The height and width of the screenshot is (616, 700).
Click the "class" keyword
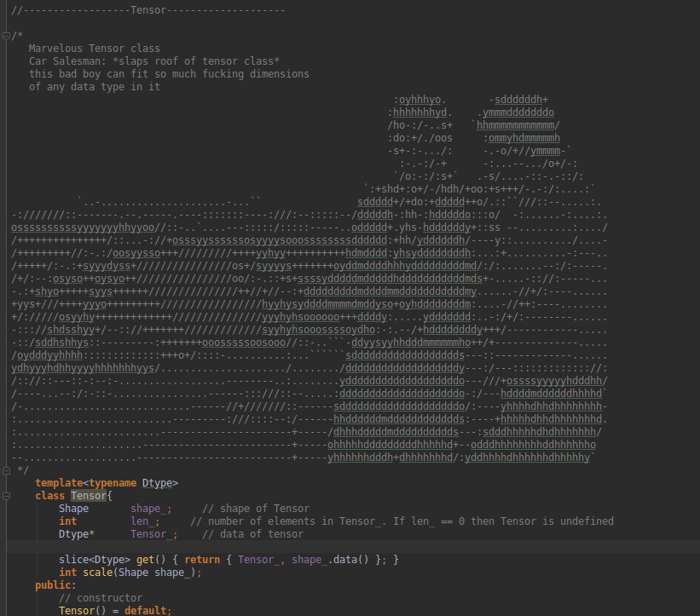pos(50,496)
